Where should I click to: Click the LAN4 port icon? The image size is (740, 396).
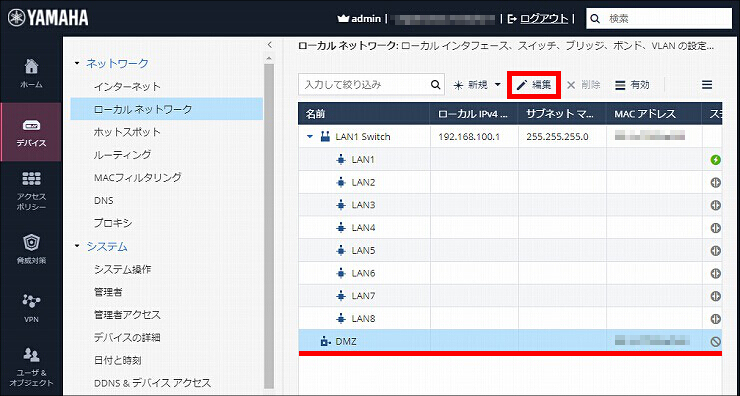(x=341, y=227)
